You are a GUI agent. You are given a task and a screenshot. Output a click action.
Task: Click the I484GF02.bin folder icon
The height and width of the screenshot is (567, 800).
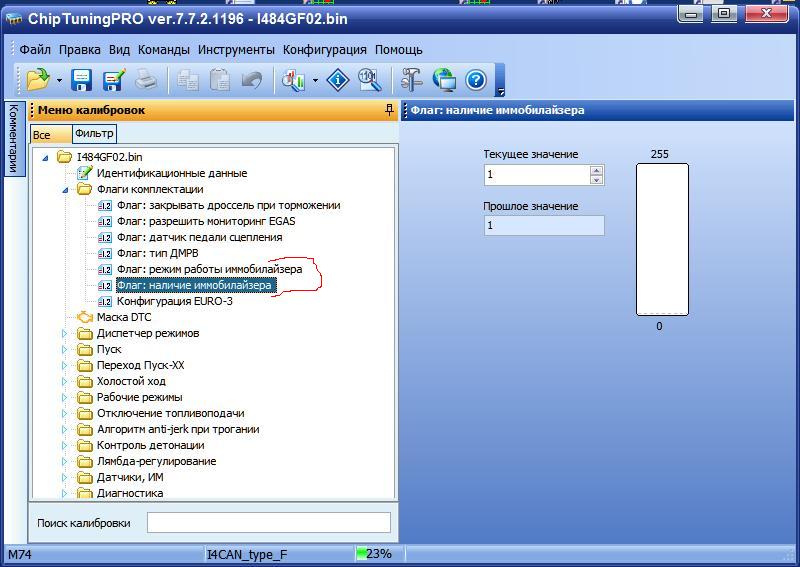coord(64,157)
